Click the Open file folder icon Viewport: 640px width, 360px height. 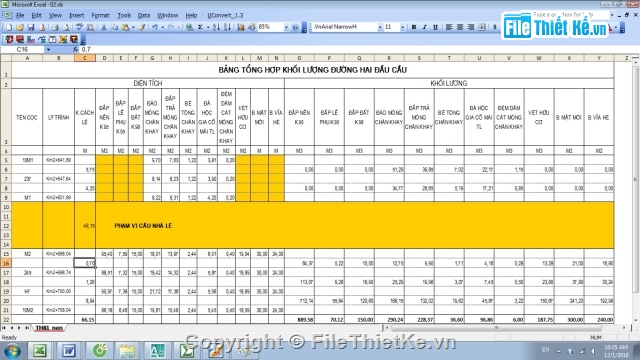20,27
